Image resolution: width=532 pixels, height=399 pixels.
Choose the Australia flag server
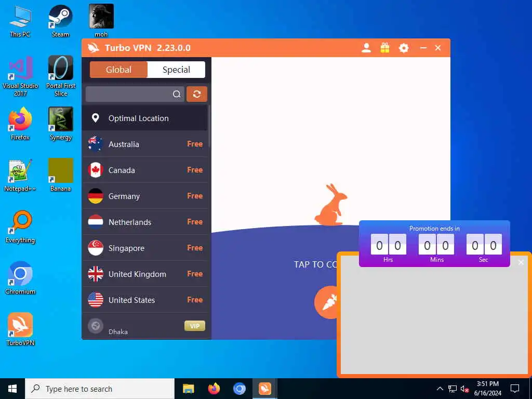click(144, 144)
